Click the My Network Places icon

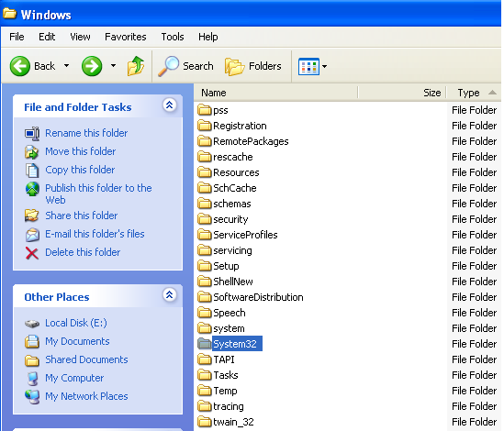32,397
